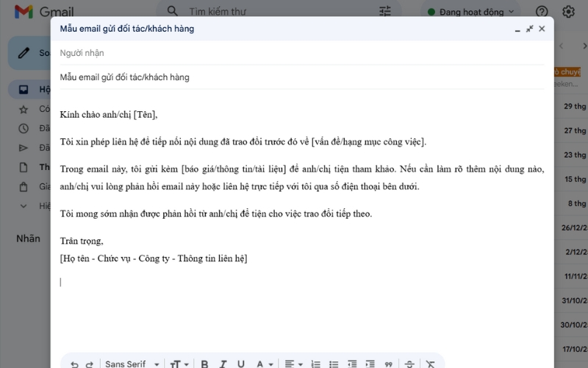The image size is (588, 368).
Task: Open the Đang hoạt động status dropdown
Action: pyautogui.click(x=470, y=12)
